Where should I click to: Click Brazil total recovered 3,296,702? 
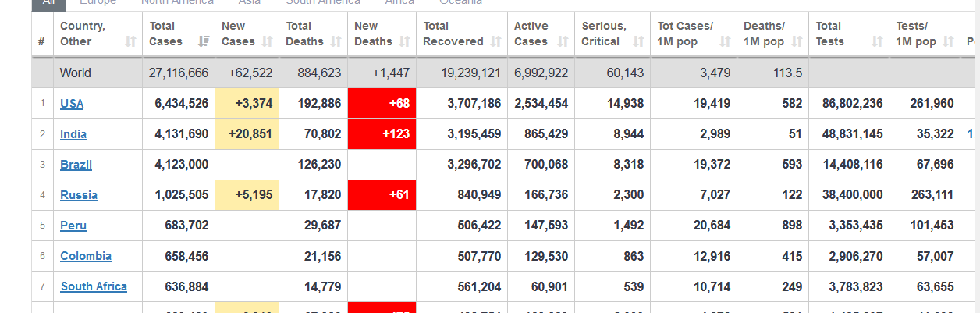(474, 164)
